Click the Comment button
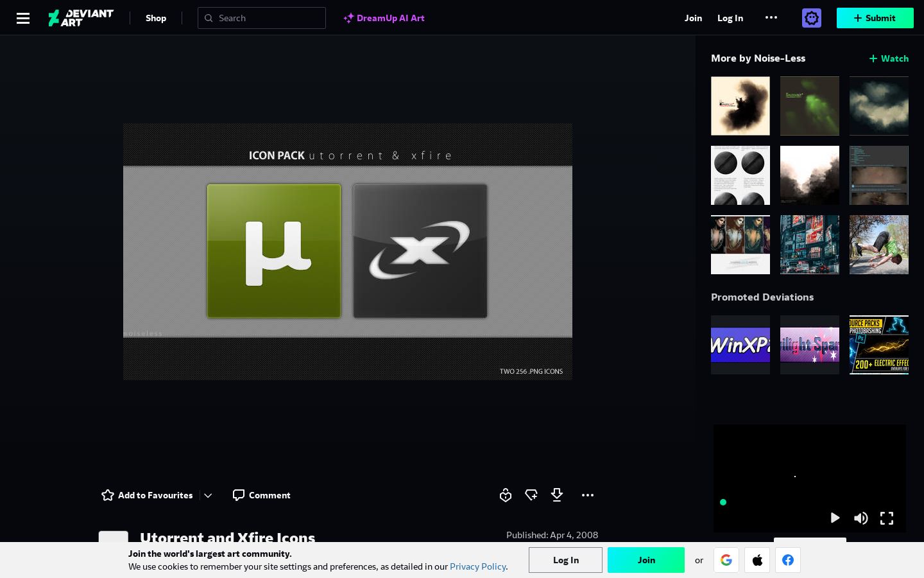 tap(261, 495)
